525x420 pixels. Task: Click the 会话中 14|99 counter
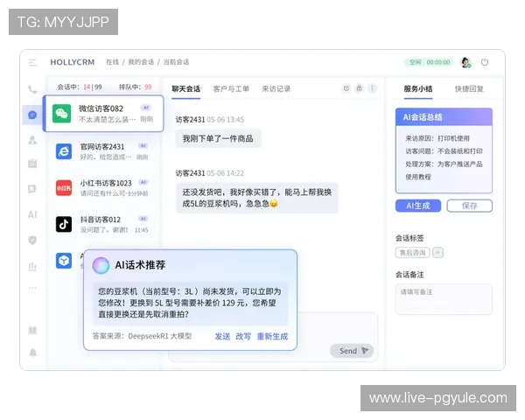pyautogui.click(x=80, y=87)
